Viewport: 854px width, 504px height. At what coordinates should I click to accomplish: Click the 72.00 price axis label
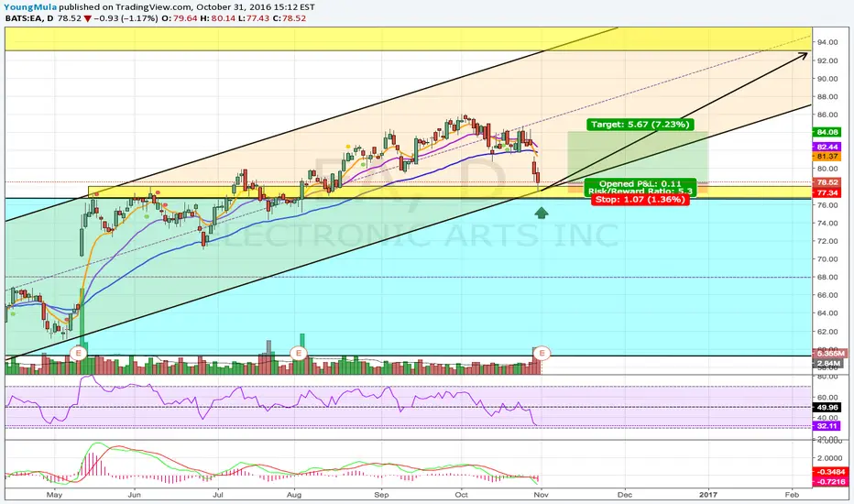tap(827, 241)
